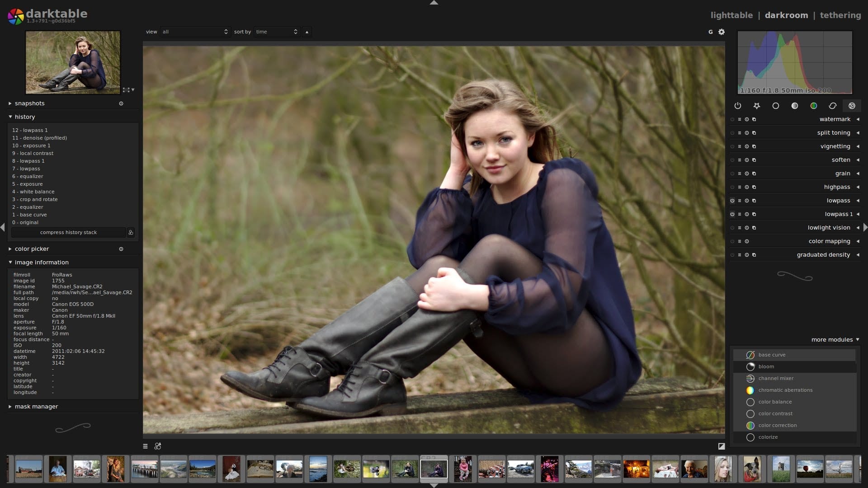This screenshot has width=868, height=488.
Task: Click the darktable logo
Action: tap(15, 17)
